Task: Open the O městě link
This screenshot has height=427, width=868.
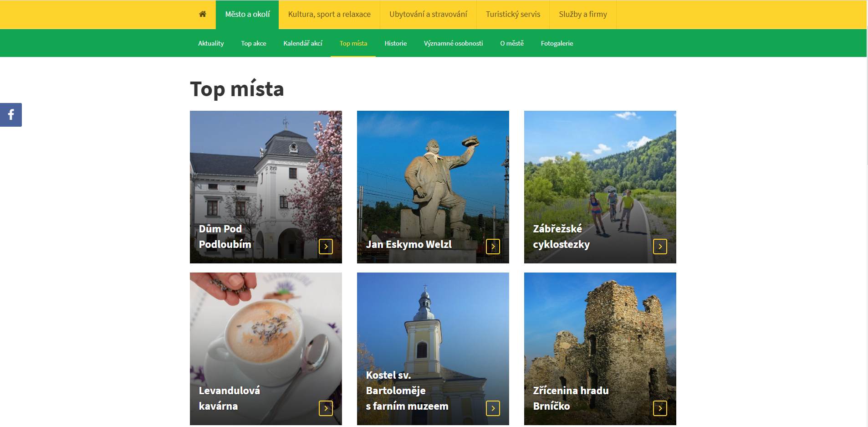Action: coord(512,43)
